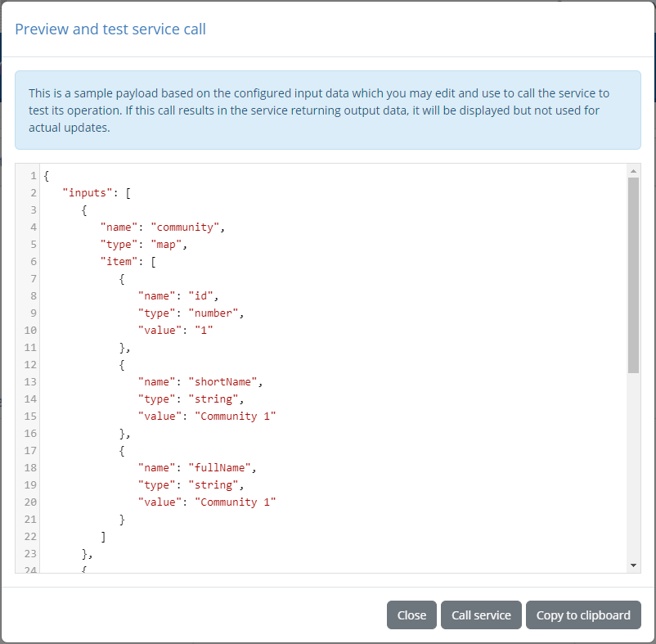Click the Preview and test service call title
656x644 pixels.
point(110,29)
